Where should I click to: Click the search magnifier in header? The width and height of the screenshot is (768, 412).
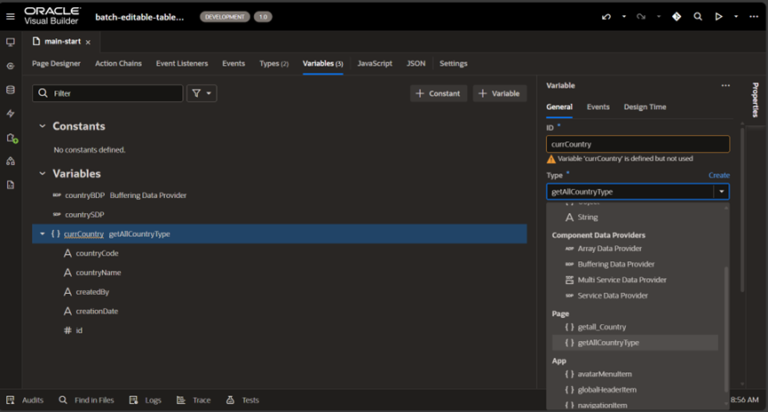[x=698, y=17]
